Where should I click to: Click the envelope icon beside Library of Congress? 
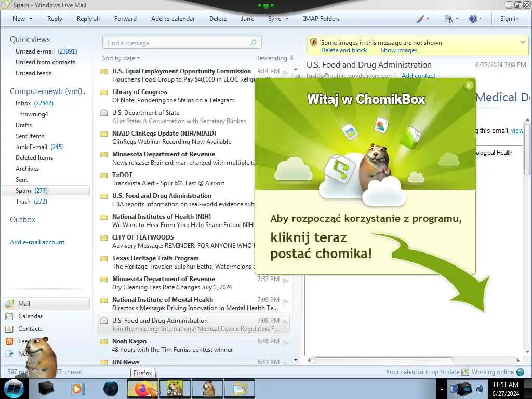(104, 92)
